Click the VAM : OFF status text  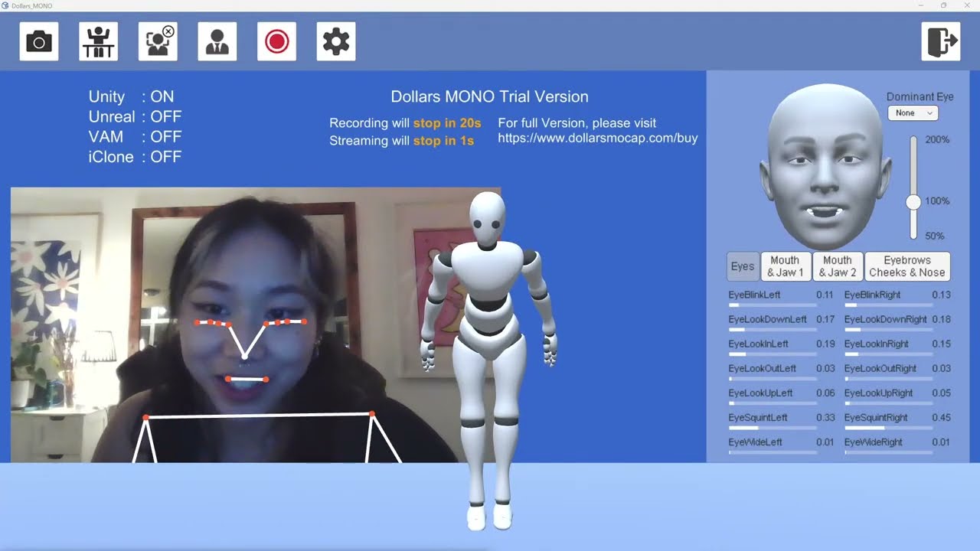pyautogui.click(x=136, y=136)
